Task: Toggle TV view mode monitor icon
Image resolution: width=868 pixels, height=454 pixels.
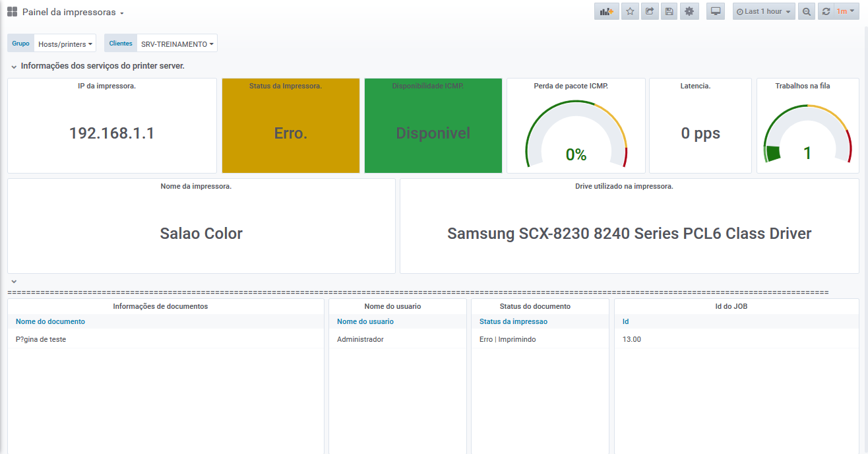Action: pyautogui.click(x=716, y=11)
